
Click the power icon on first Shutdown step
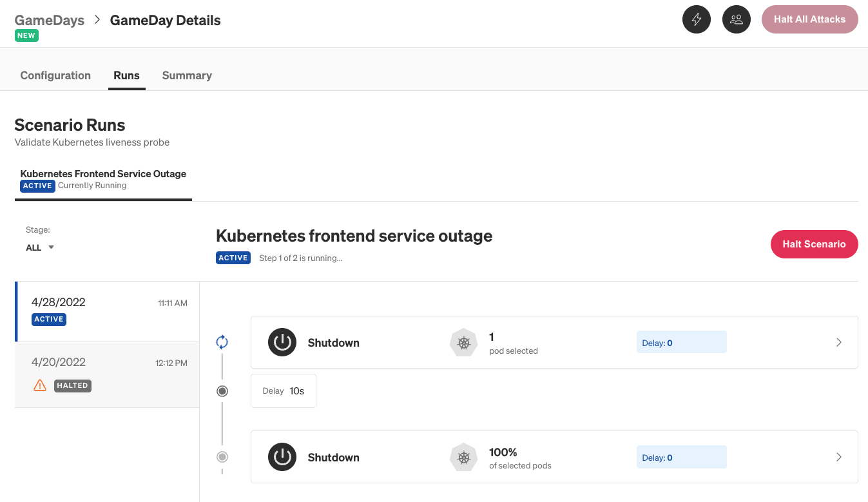click(x=282, y=342)
